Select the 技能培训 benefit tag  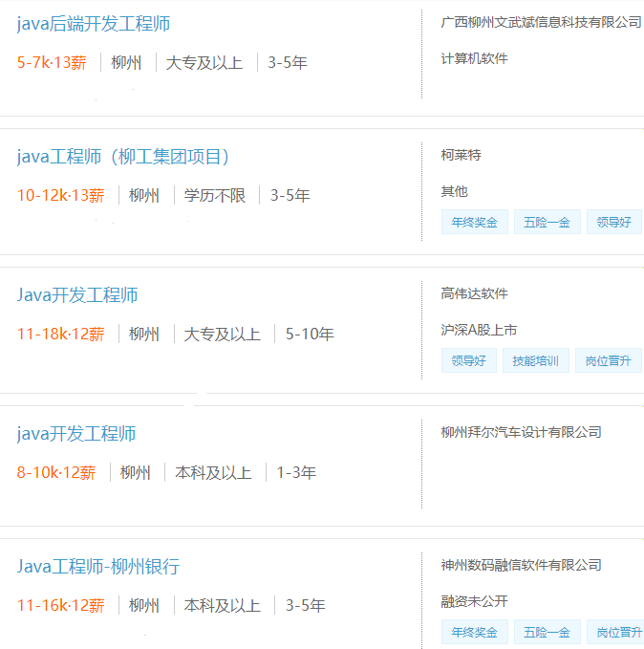pyautogui.click(x=535, y=360)
